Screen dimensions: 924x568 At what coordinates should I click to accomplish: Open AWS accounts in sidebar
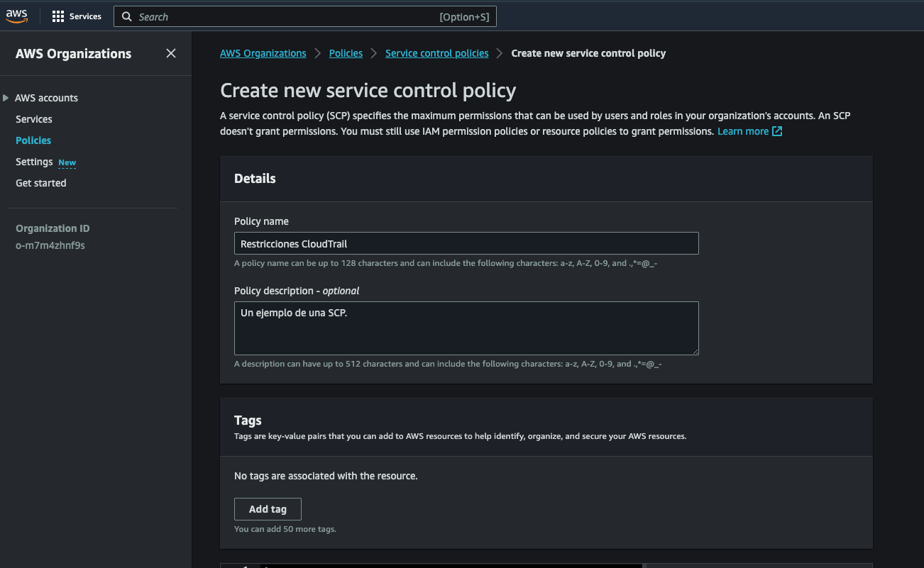click(x=46, y=98)
